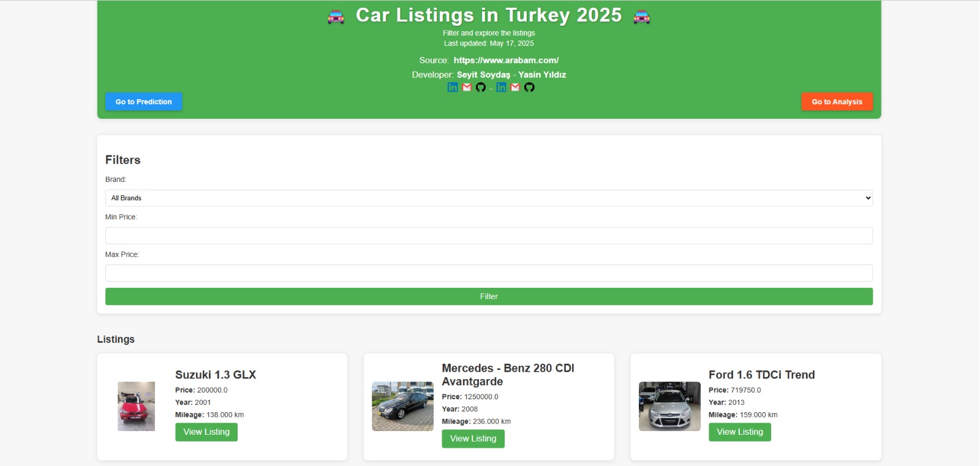Screen dimensions: 980x466
Task: Open first developer's LinkedIn icon
Action: pyautogui.click(x=453, y=87)
